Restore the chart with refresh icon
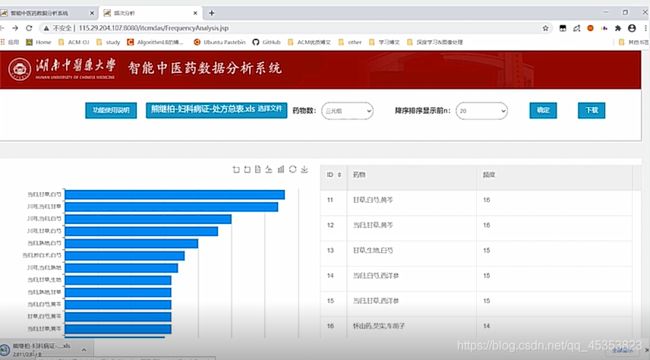This screenshot has width=650, height=360. click(293, 169)
